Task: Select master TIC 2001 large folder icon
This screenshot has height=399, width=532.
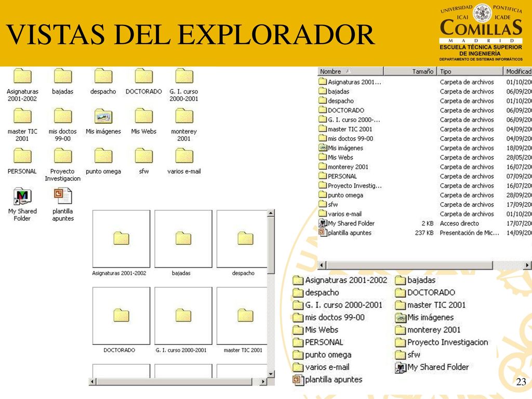Action: point(22,116)
